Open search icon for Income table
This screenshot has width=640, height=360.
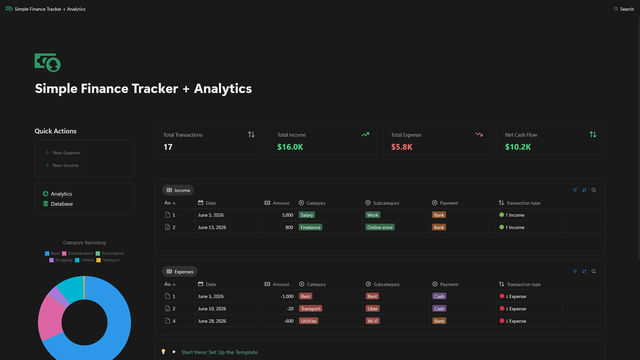(x=593, y=190)
